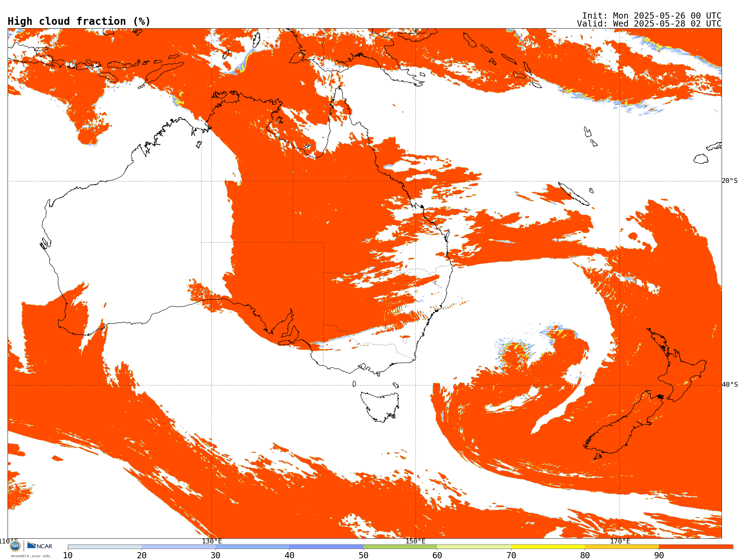Click the colorbar label '40'
The width and height of the screenshot is (744, 560).
pos(289,556)
